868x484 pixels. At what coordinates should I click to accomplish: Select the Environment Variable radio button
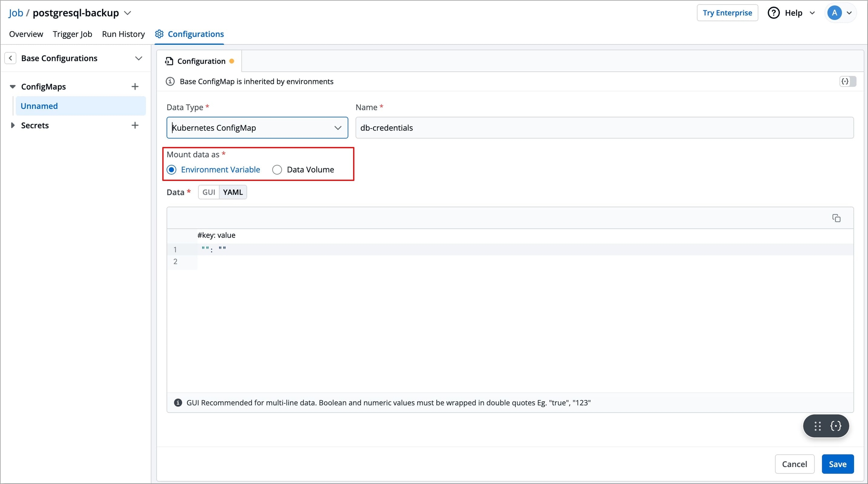[x=172, y=170]
